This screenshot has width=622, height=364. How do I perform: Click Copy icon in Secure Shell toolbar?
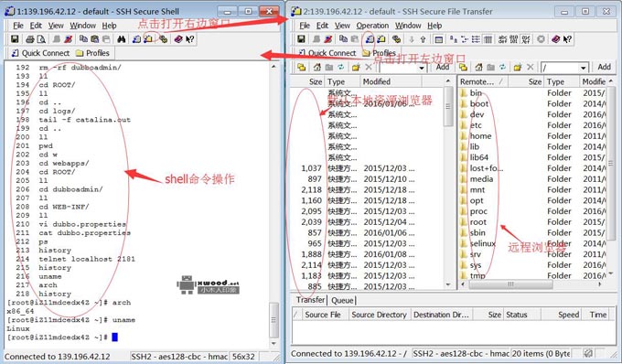pos(83,38)
